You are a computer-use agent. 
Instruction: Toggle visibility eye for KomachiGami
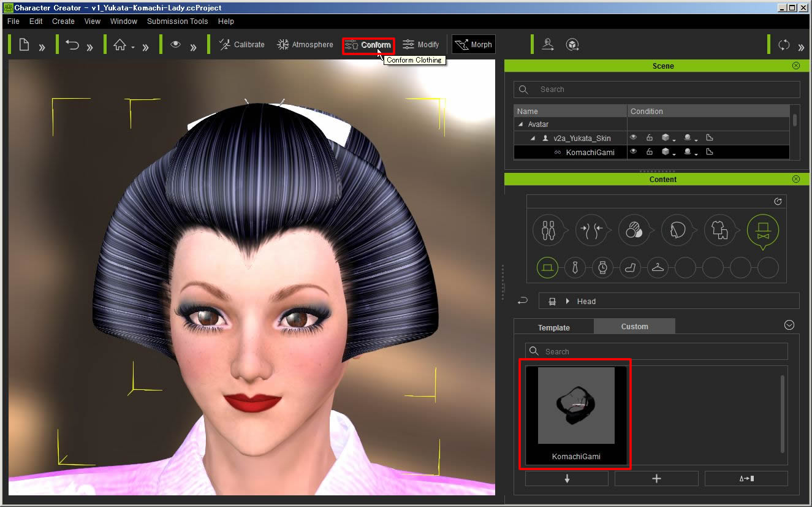coord(634,152)
